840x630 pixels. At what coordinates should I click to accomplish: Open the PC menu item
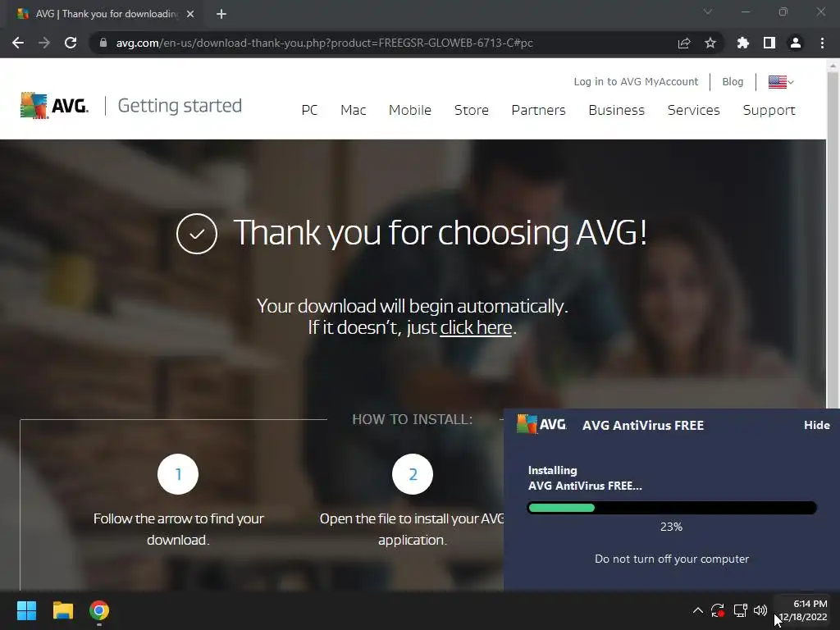[x=309, y=110]
